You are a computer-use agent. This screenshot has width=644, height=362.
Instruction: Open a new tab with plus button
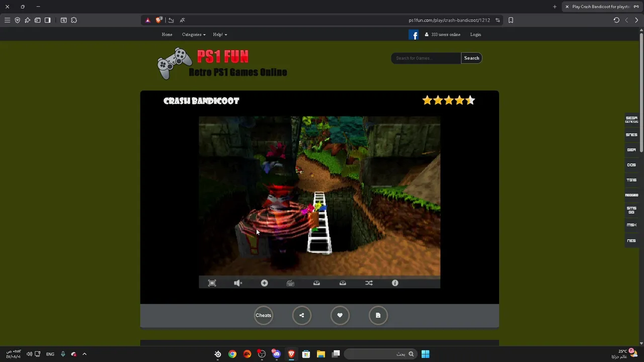coord(554,7)
